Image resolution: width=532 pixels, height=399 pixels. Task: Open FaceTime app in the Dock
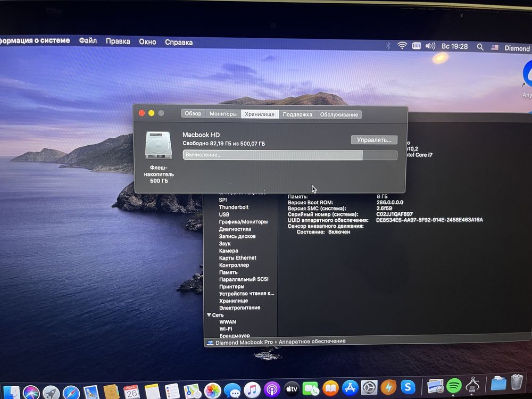tap(311, 388)
